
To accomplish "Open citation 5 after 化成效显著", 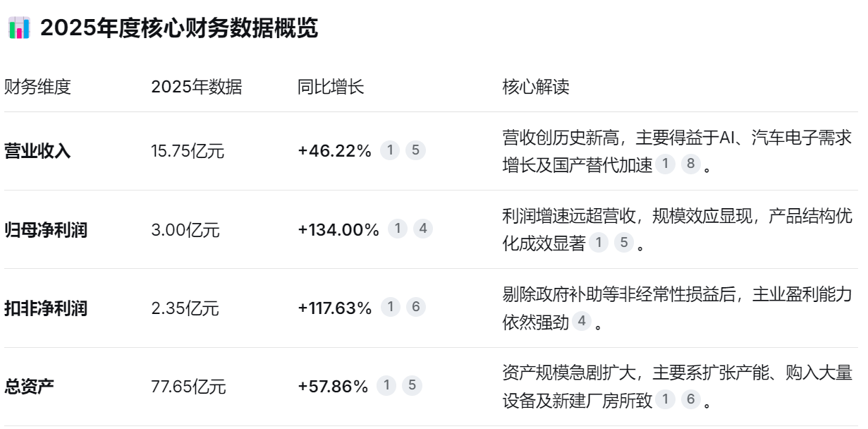I will click(x=623, y=243).
